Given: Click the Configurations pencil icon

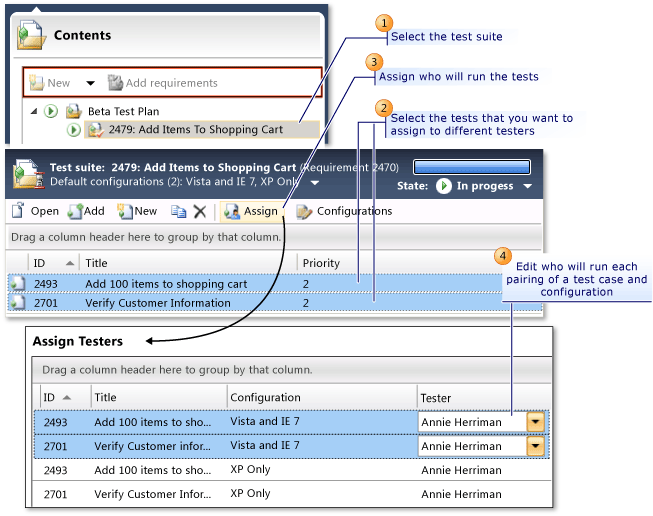Looking at the screenshot, I should click(x=304, y=212).
